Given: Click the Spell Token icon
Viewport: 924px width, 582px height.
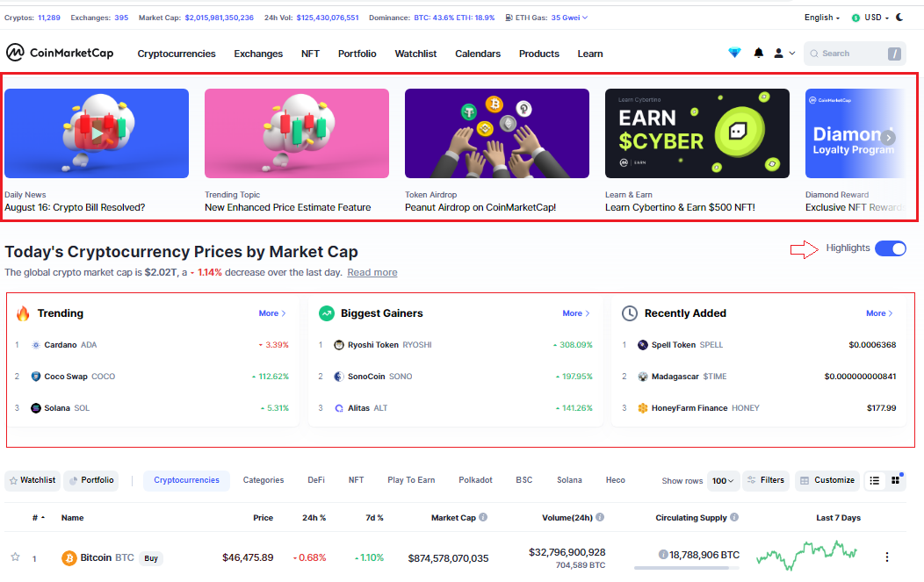Looking at the screenshot, I should pyautogui.click(x=643, y=345).
